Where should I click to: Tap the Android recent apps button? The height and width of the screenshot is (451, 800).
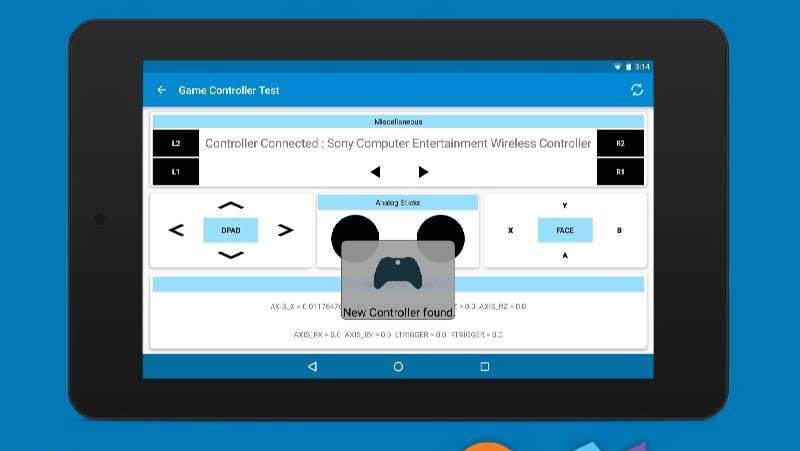click(x=485, y=366)
